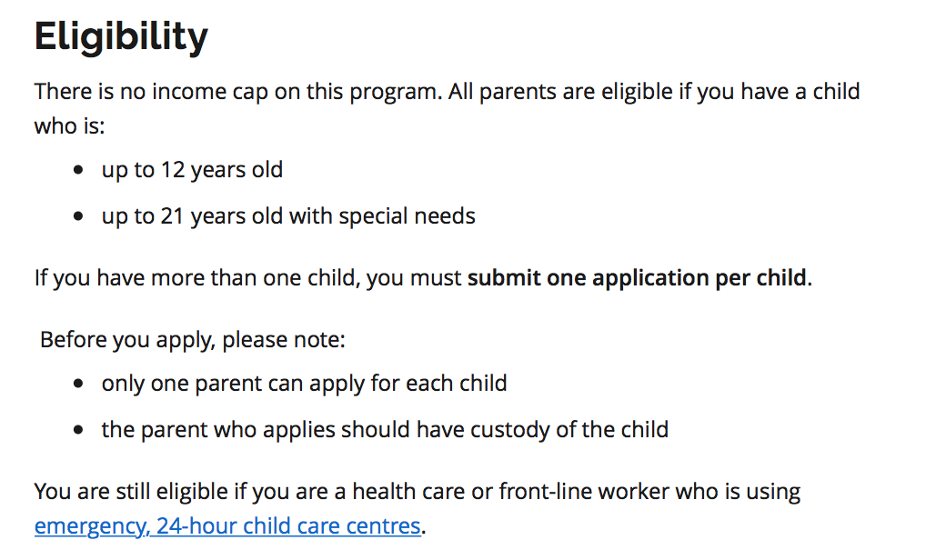Select 'only one parent can apply for each child'
The height and width of the screenshot is (560, 946).
point(304,384)
